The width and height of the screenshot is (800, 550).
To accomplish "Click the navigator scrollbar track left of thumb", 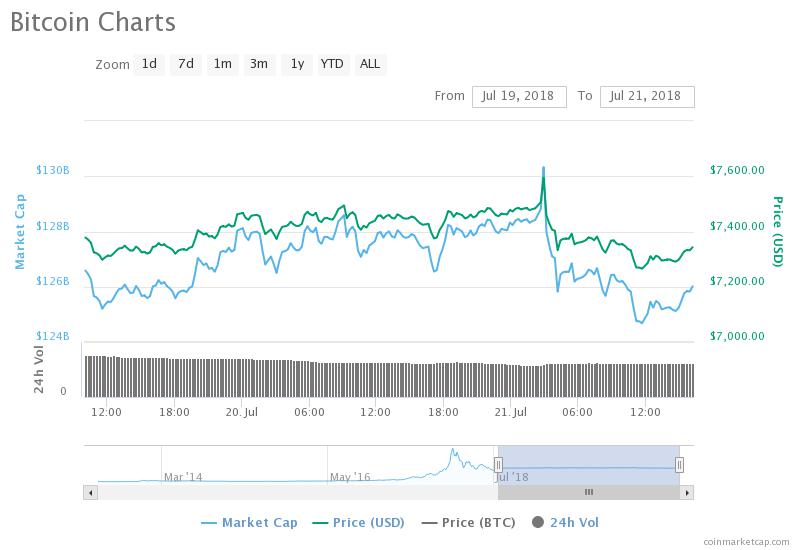I will 297,492.
